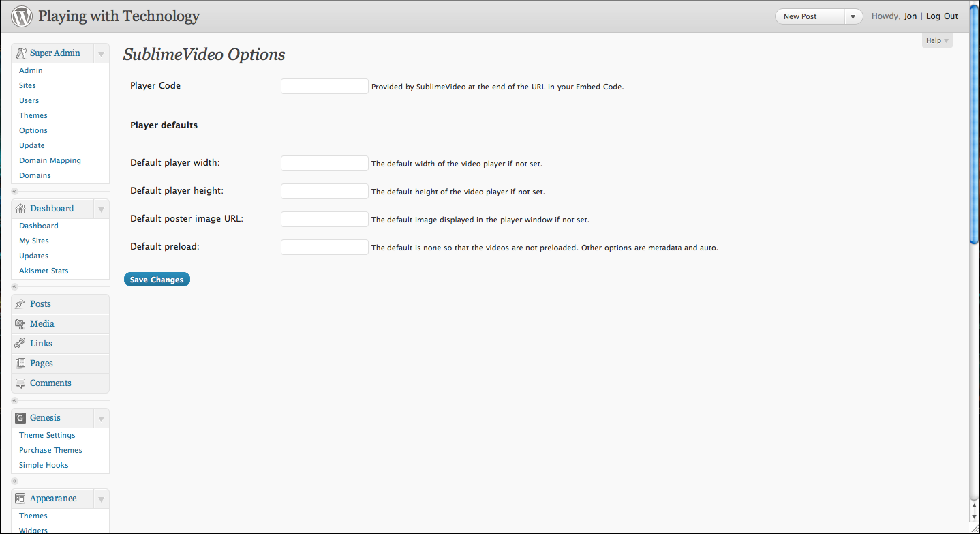Click the Appearance icon in sidebar
The width and height of the screenshot is (980, 534).
20,499
